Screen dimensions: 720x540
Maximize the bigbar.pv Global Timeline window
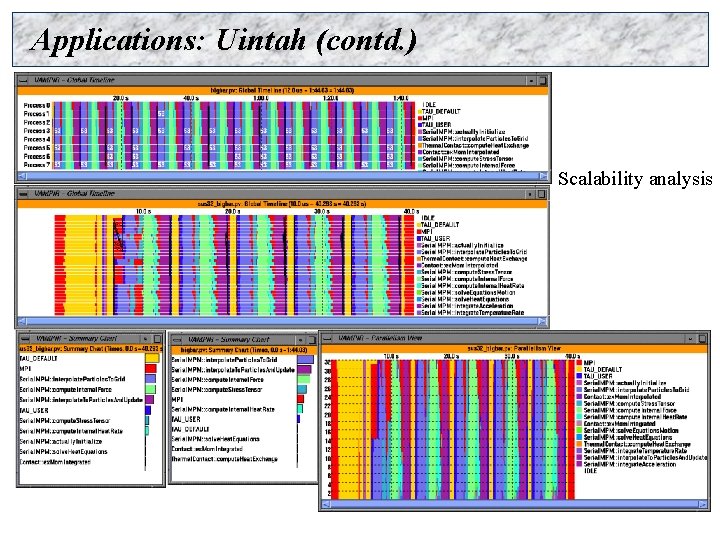(x=542, y=80)
